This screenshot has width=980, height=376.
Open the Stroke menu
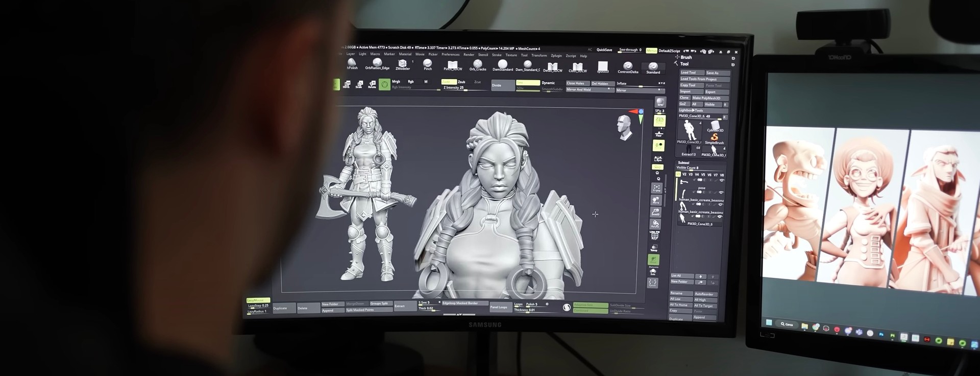497,55
